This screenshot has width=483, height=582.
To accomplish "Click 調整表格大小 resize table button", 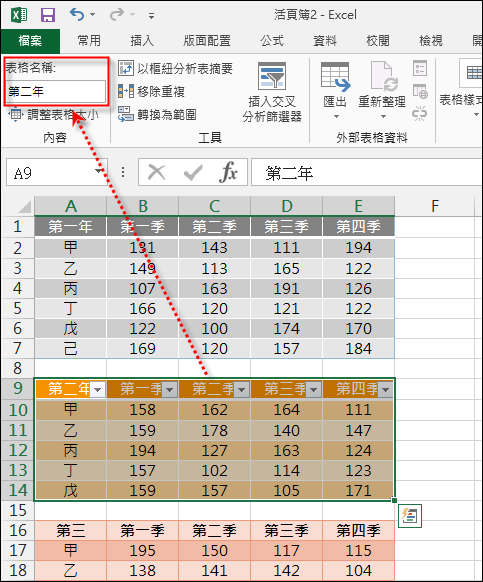I will coord(53,115).
